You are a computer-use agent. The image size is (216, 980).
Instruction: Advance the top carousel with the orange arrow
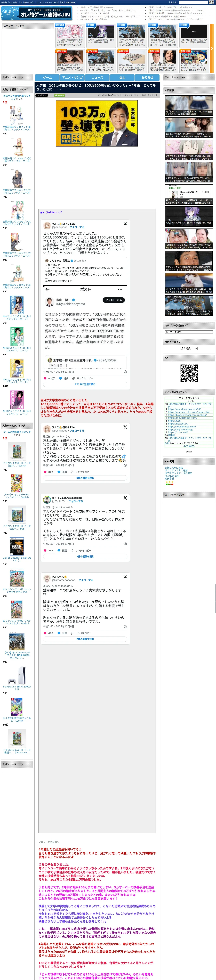[212, 48]
